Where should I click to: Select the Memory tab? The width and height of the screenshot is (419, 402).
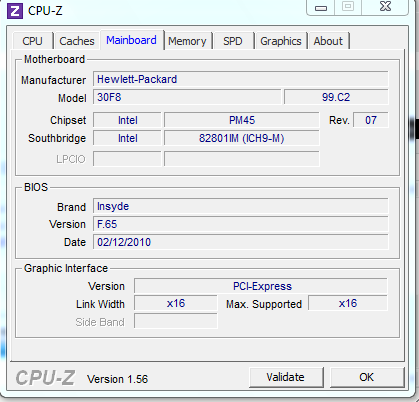tap(187, 41)
